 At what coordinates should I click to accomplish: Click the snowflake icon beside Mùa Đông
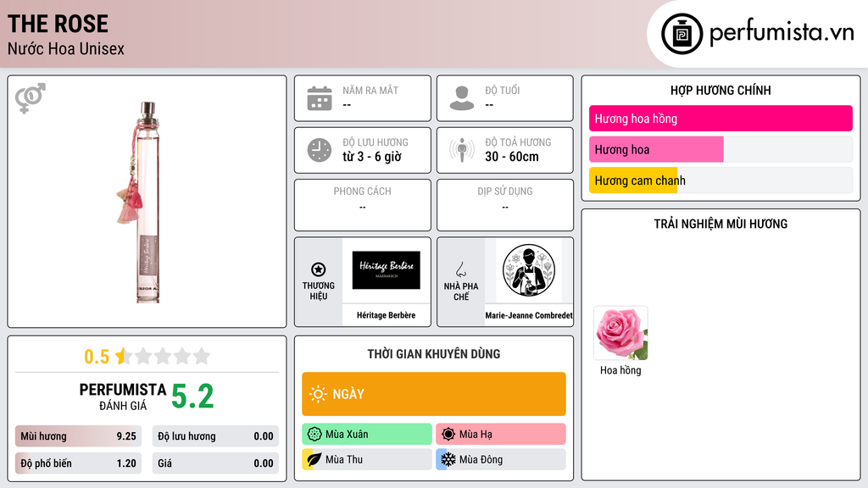(x=448, y=459)
